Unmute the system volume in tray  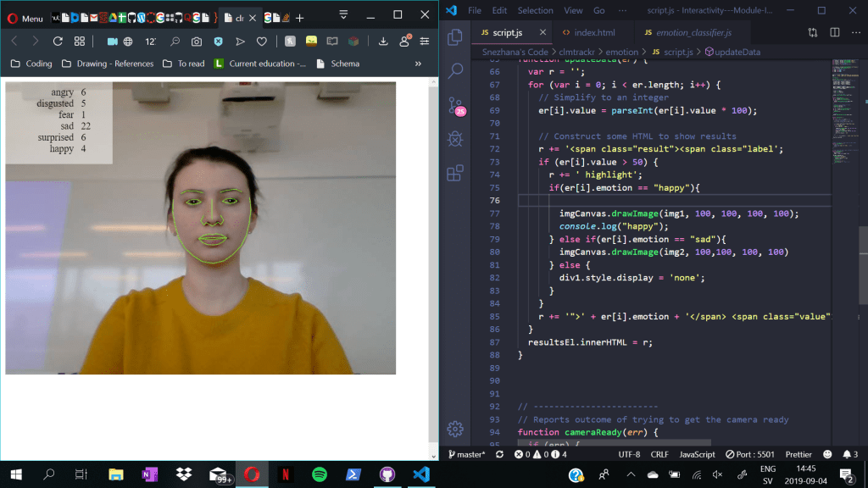717,474
